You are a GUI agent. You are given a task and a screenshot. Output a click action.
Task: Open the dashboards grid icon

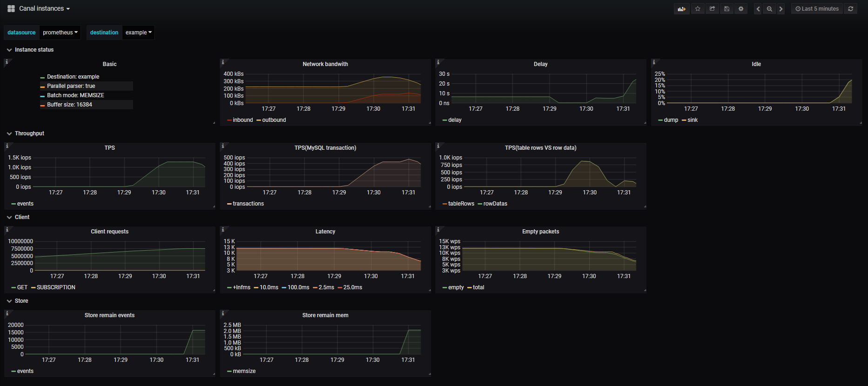[x=11, y=9]
